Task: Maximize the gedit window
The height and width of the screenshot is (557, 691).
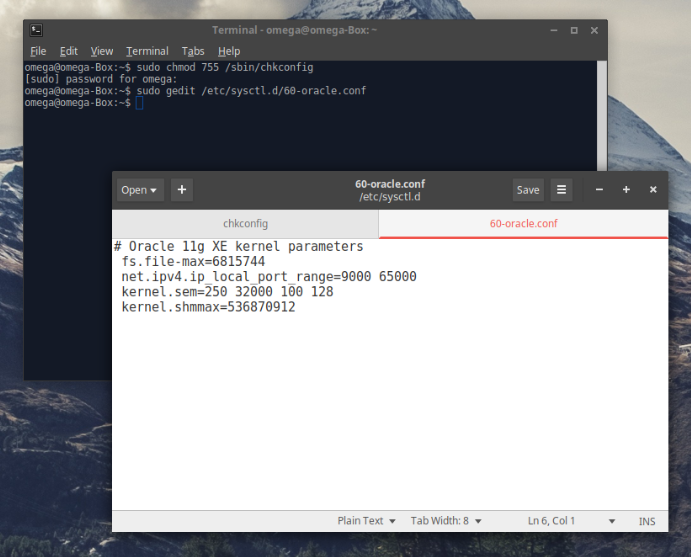Action: [x=626, y=190]
